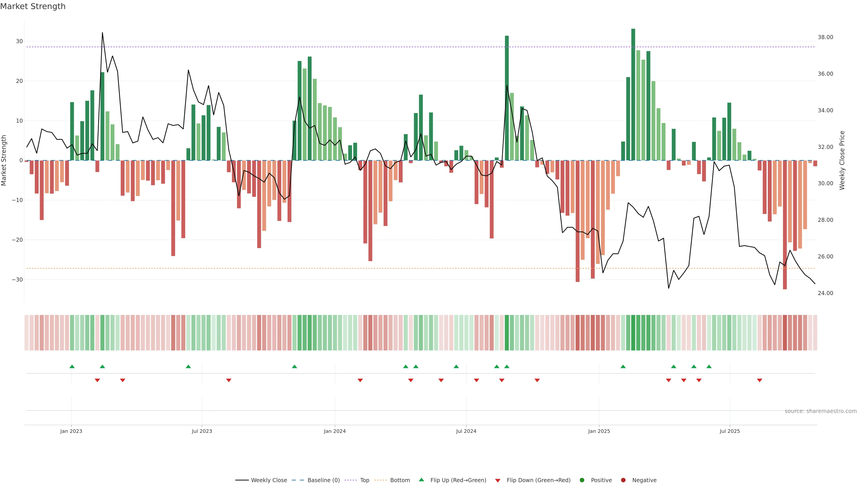868x488 pixels.
Task: Click the Positive green circle legend icon
Action: (x=582, y=480)
